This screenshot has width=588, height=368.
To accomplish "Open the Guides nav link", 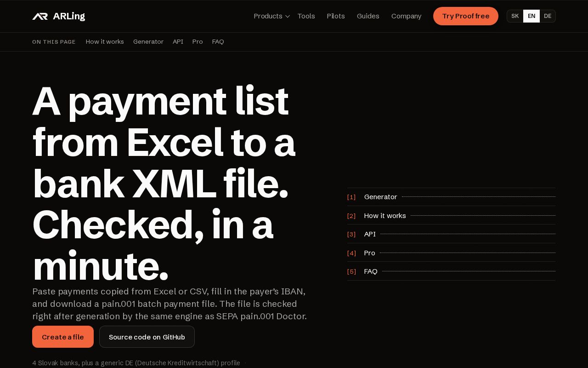I will (368, 16).
